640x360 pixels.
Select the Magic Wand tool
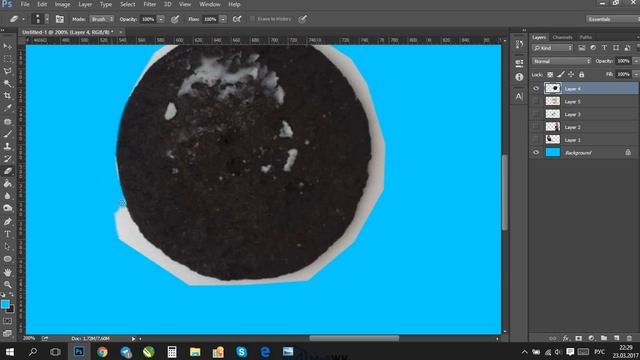(x=7, y=83)
